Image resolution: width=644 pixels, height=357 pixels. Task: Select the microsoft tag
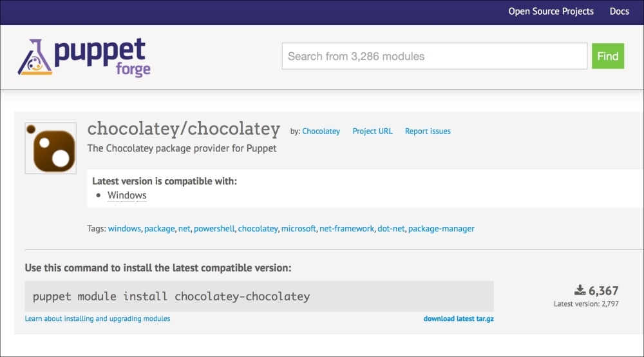point(298,229)
